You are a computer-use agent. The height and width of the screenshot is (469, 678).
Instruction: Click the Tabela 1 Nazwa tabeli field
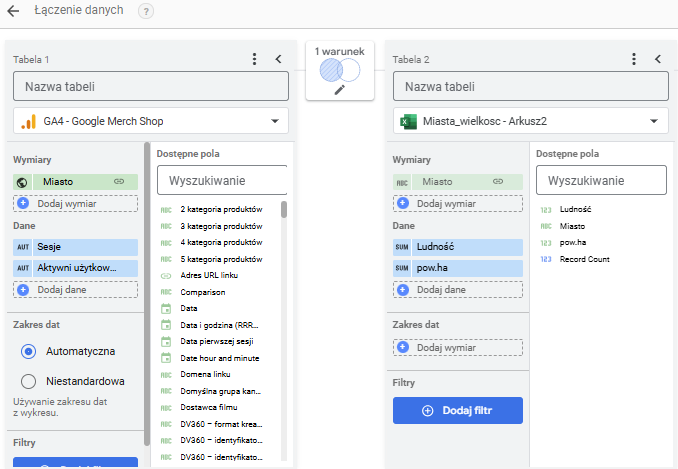click(x=150, y=87)
